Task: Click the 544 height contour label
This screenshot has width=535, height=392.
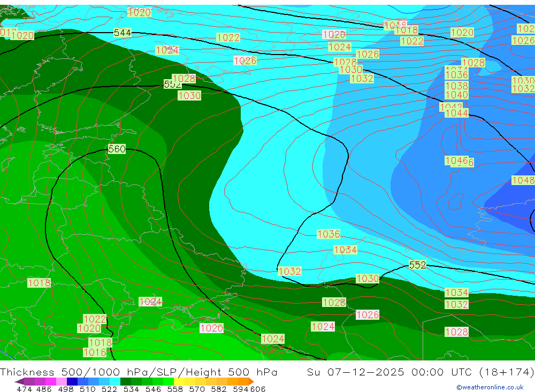Action: click(123, 33)
